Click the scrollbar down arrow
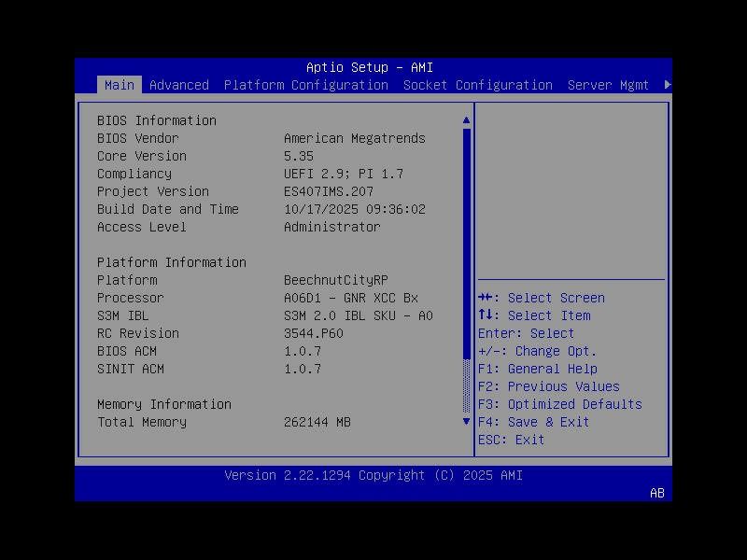747x560 pixels. click(466, 421)
